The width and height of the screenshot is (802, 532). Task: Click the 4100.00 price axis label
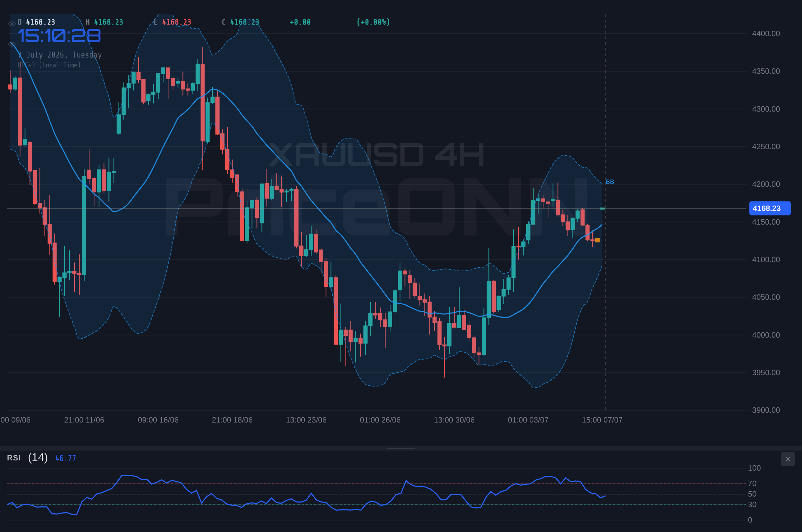tap(766, 260)
